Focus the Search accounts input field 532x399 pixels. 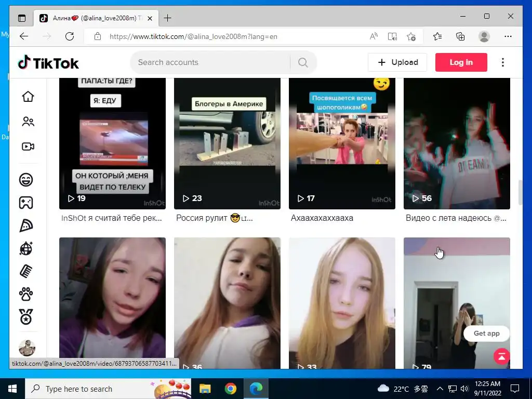coord(210,62)
